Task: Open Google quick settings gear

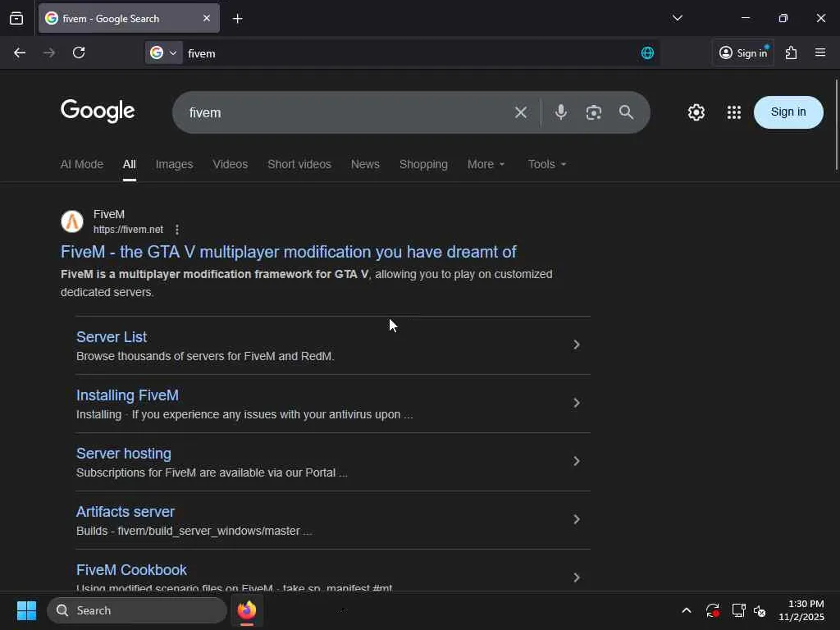Action: 696,112
